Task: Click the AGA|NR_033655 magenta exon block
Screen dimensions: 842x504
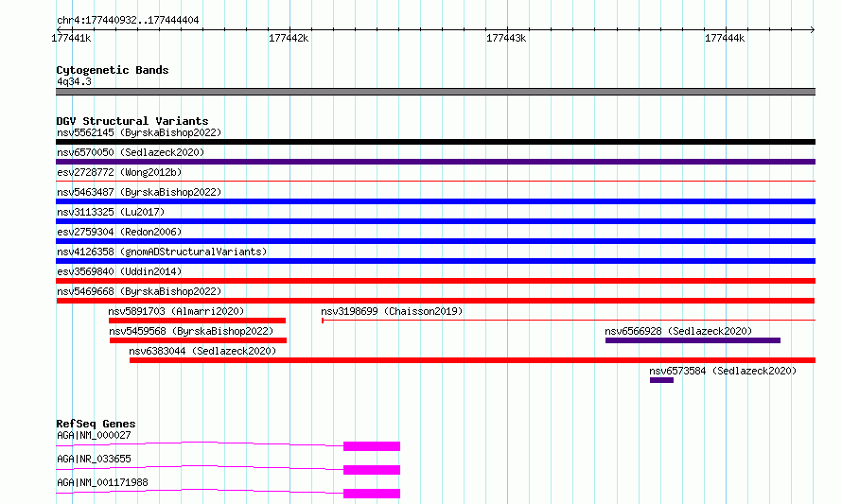Action: tap(372, 470)
